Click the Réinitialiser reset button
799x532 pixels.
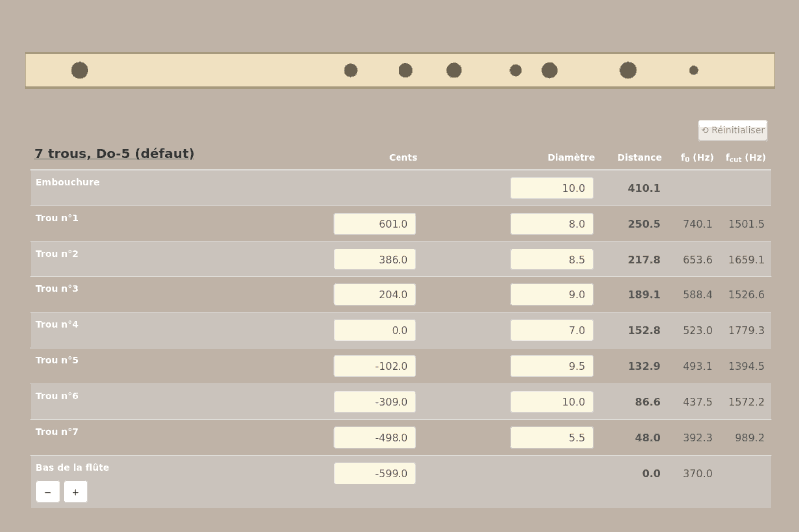pos(732,130)
